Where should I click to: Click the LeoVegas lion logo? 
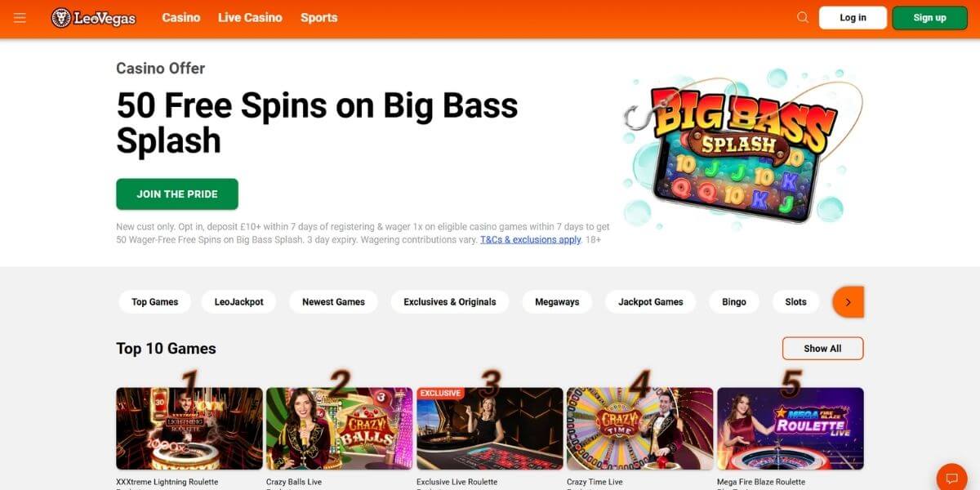click(93, 18)
